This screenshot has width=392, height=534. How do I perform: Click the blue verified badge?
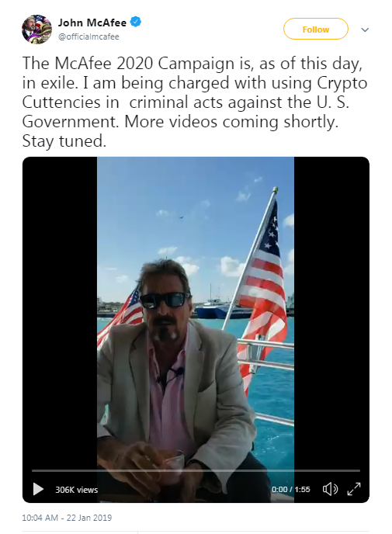coord(136,23)
